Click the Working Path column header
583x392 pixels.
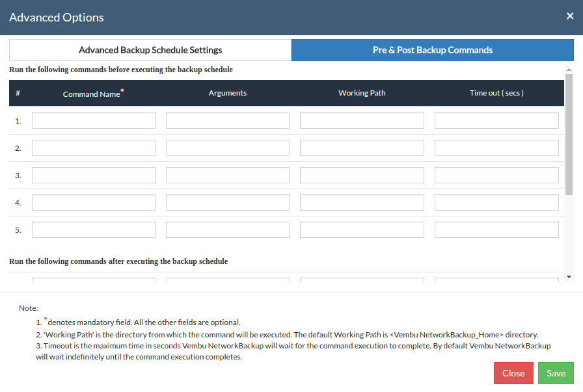click(362, 93)
